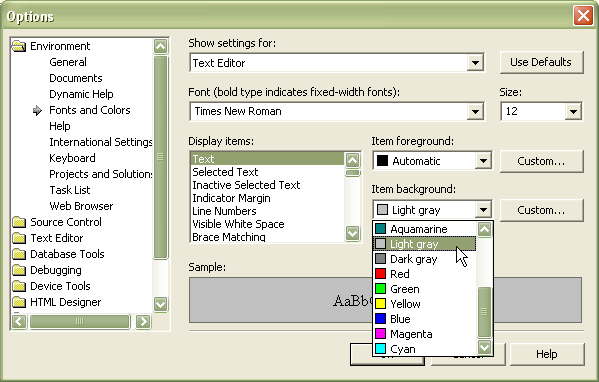Select Documents in the tree

(x=76, y=78)
